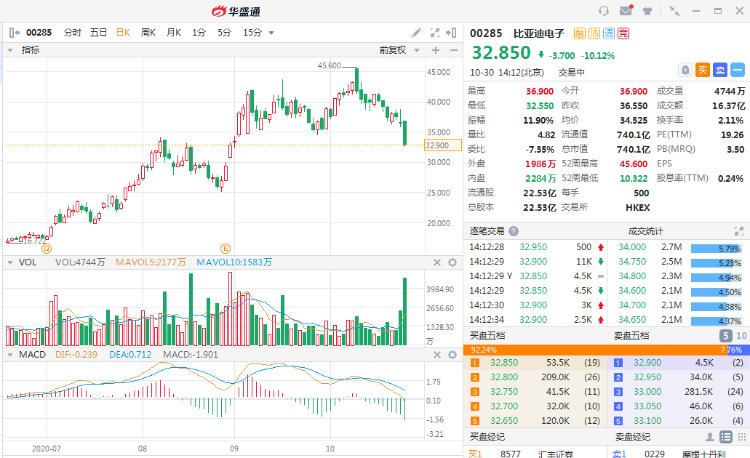Click the DEA:0.712 legend label
The height and width of the screenshot is (458, 750).
point(130,355)
